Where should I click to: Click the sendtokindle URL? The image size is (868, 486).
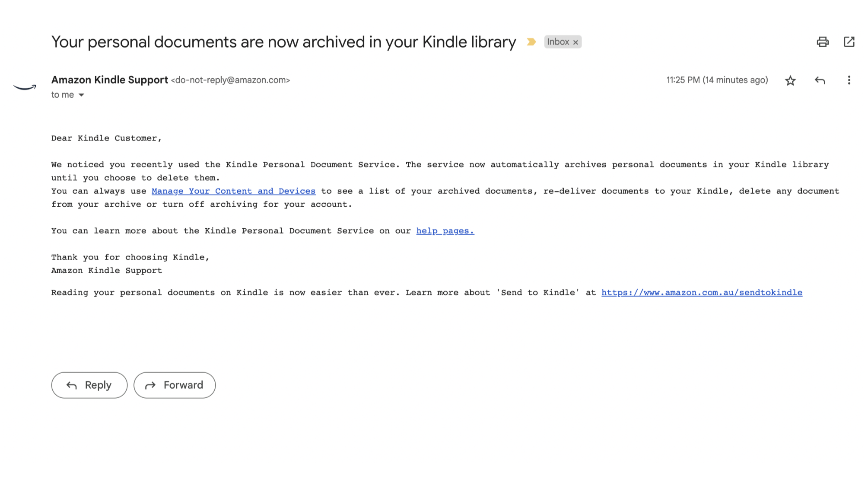(x=701, y=292)
